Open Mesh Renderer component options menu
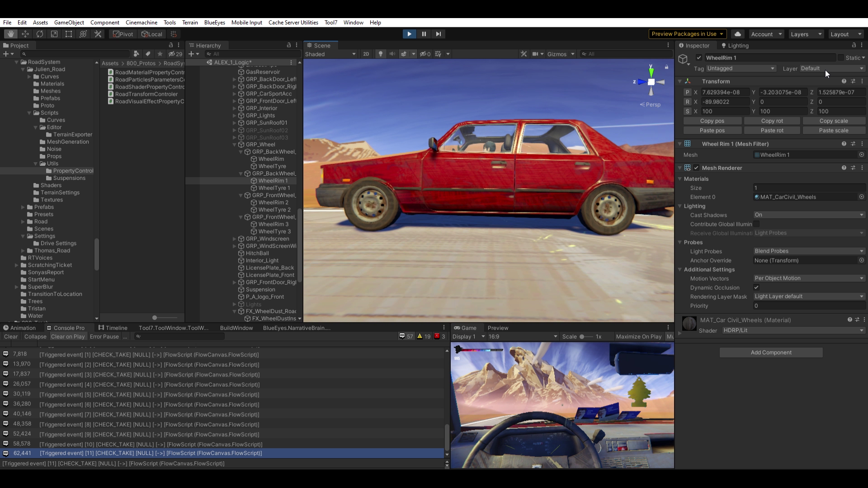Image resolution: width=868 pixels, height=488 pixels. [x=862, y=168]
